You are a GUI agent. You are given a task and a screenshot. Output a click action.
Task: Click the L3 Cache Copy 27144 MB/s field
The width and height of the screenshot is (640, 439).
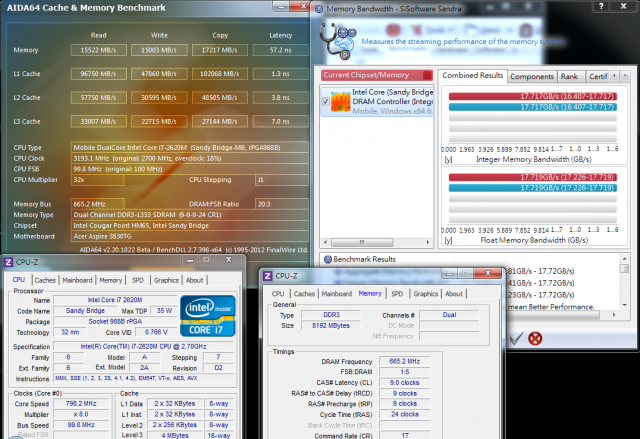(x=220, y=122)
